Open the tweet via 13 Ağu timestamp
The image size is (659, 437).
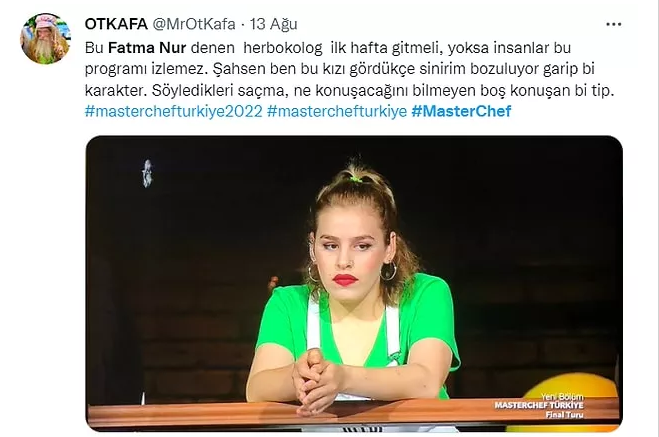pos(274,24)
